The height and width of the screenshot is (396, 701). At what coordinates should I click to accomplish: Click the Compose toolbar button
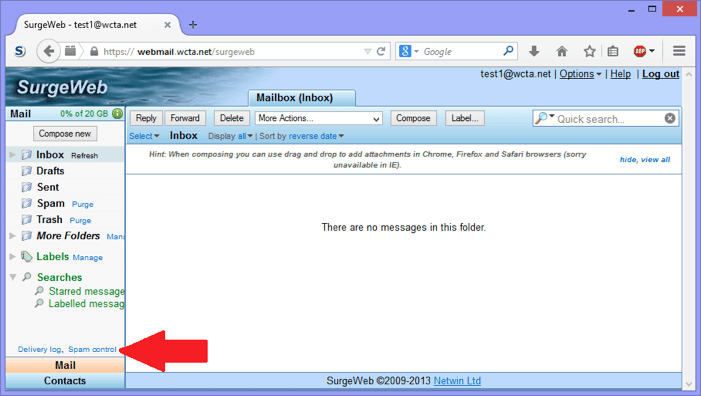(x=413, y=118)
